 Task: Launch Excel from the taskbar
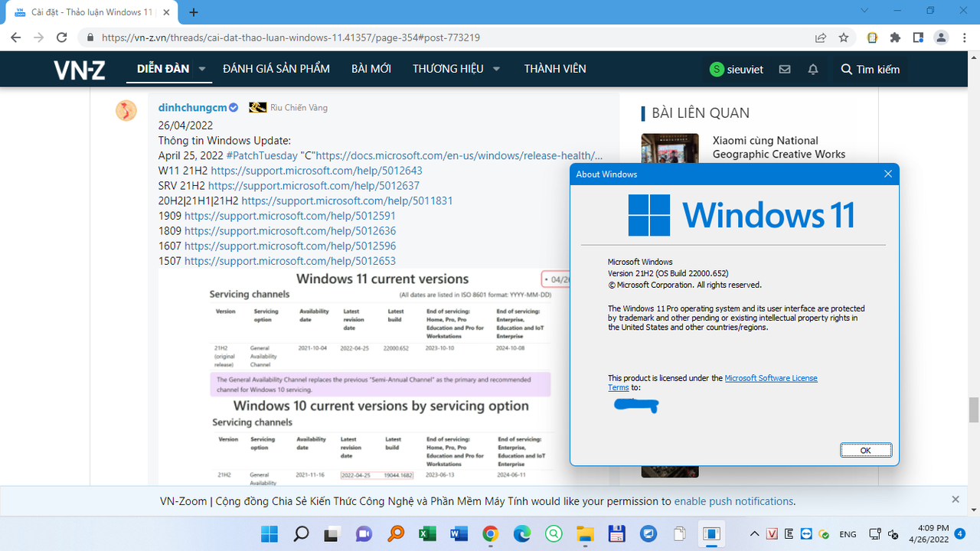(426, 533)
